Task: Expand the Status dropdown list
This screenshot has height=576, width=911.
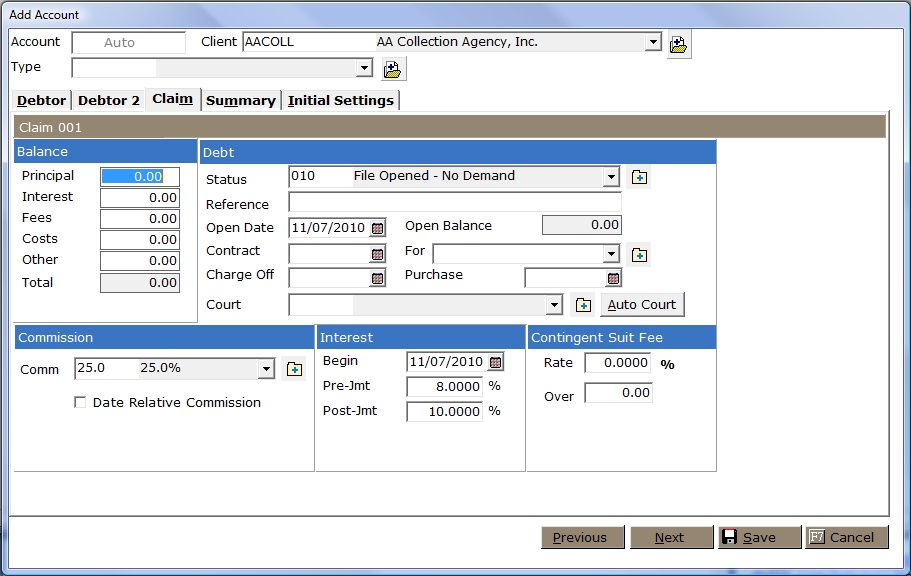Action: pyautogui.click(x=611, y=177)
